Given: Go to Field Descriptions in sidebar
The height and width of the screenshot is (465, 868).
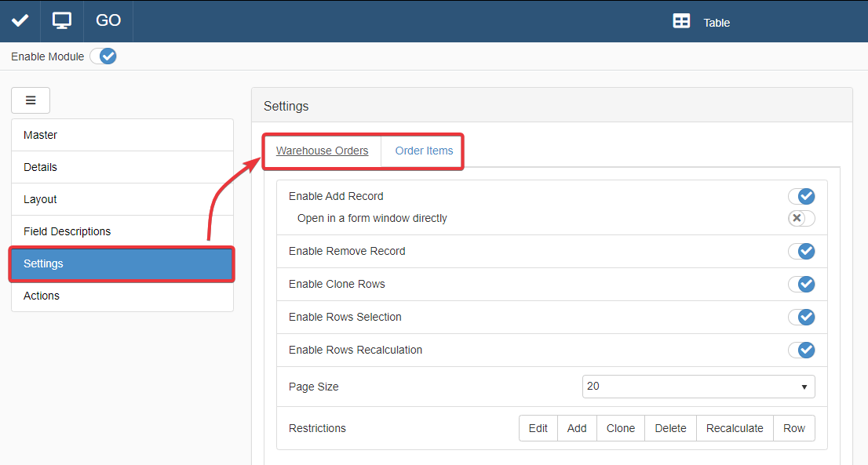Looking at the screenshot, I should (122, 231).
